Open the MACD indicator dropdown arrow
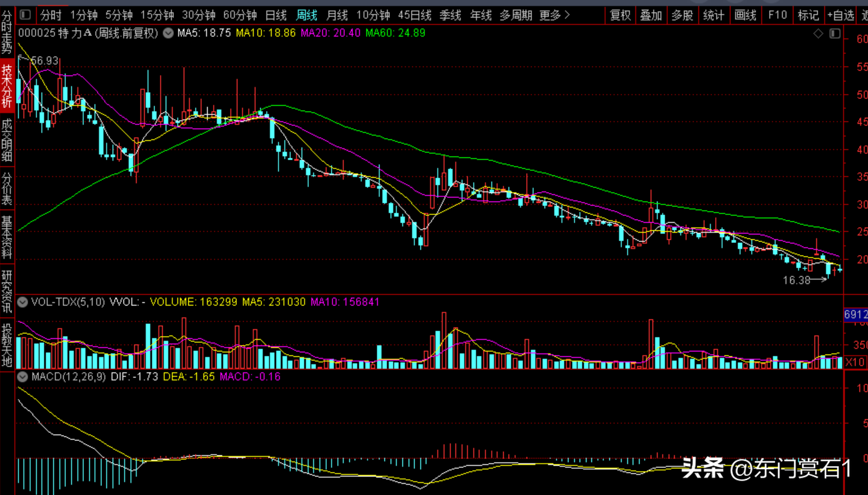868x495 pixels. 23,377
